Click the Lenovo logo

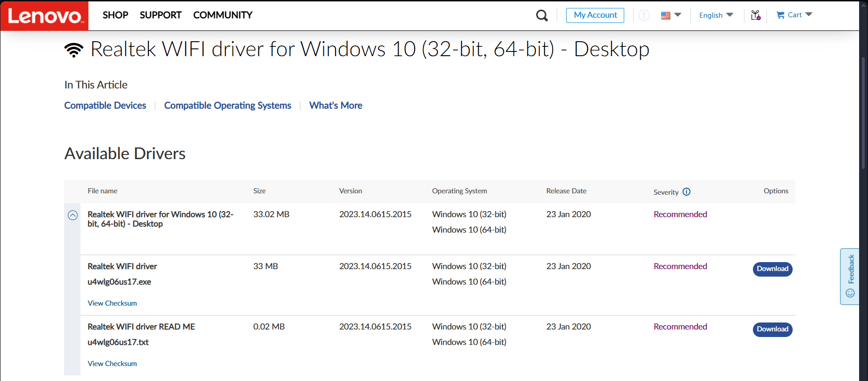pyautogui.click(x=44, y=15)
